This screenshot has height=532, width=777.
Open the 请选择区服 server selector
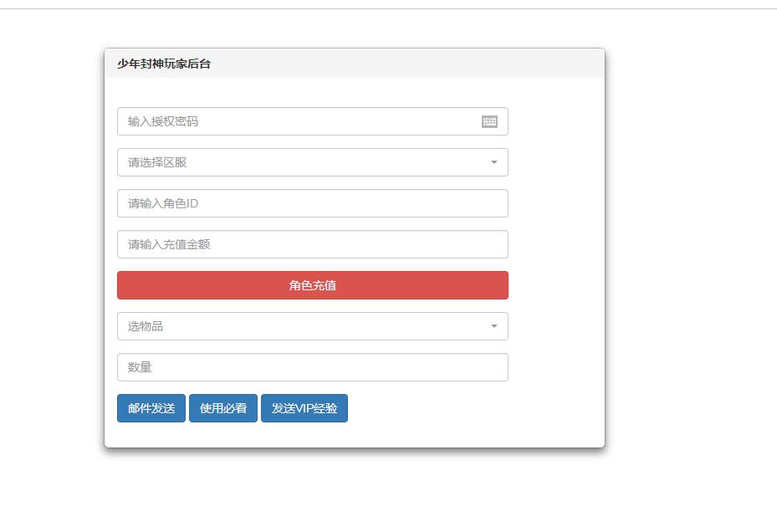312,162
